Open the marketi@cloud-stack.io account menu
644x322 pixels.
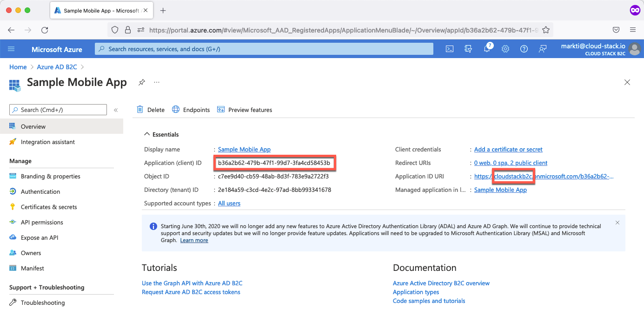(x=601, y=49)
